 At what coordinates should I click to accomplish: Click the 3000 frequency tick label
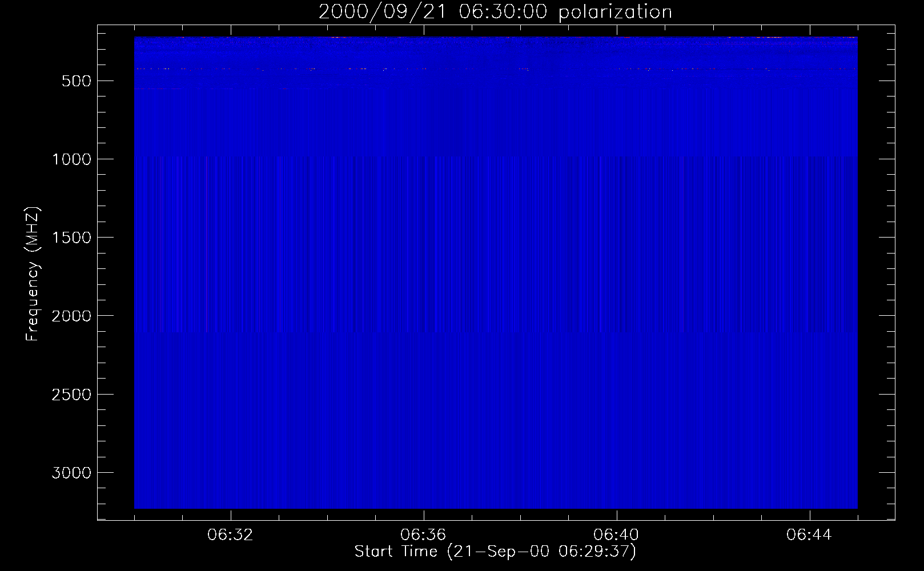tap(71, 473)
